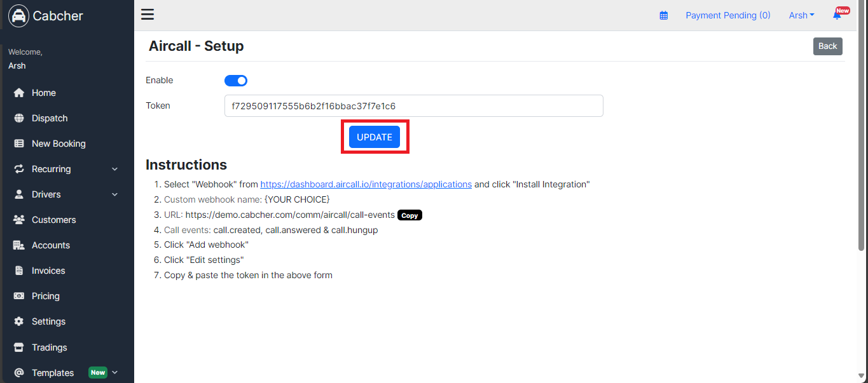Image resolution: width=868 pixels, height=383 pixels.
Task: Click the Aircall - Setup heading
Action: tap(196, 46)
